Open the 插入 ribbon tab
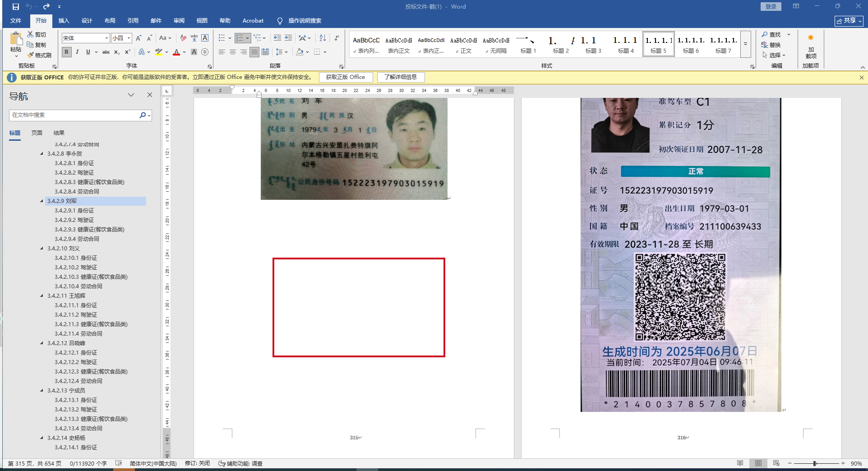 point(64,21)
